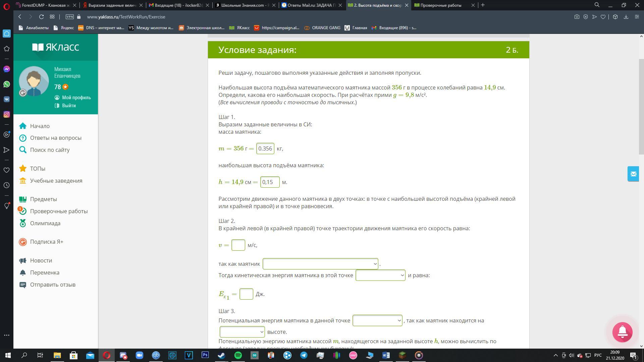
Task: Open Messenger in the Opera sidebar
Action: [x=7, y=69]
